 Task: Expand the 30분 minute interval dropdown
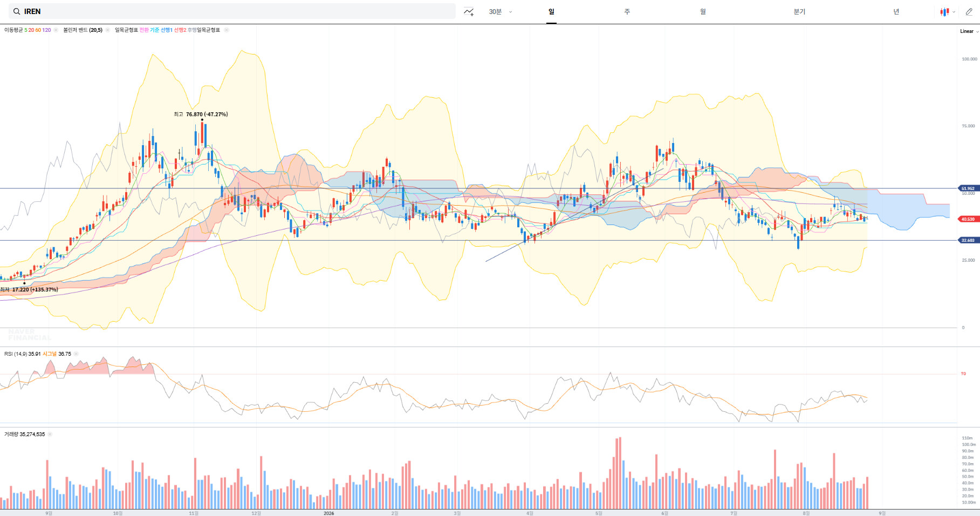pyautogui.click(x=501, y=11)
